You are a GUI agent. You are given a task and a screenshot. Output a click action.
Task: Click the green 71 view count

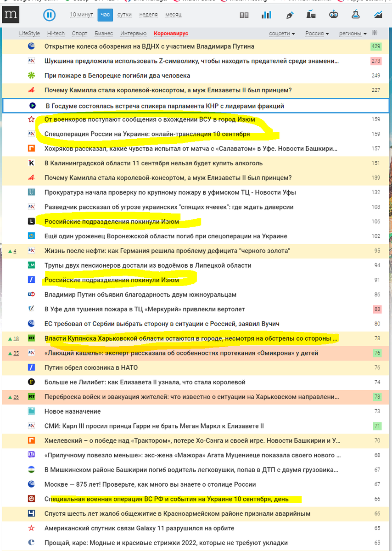click(x=377, y=426)
